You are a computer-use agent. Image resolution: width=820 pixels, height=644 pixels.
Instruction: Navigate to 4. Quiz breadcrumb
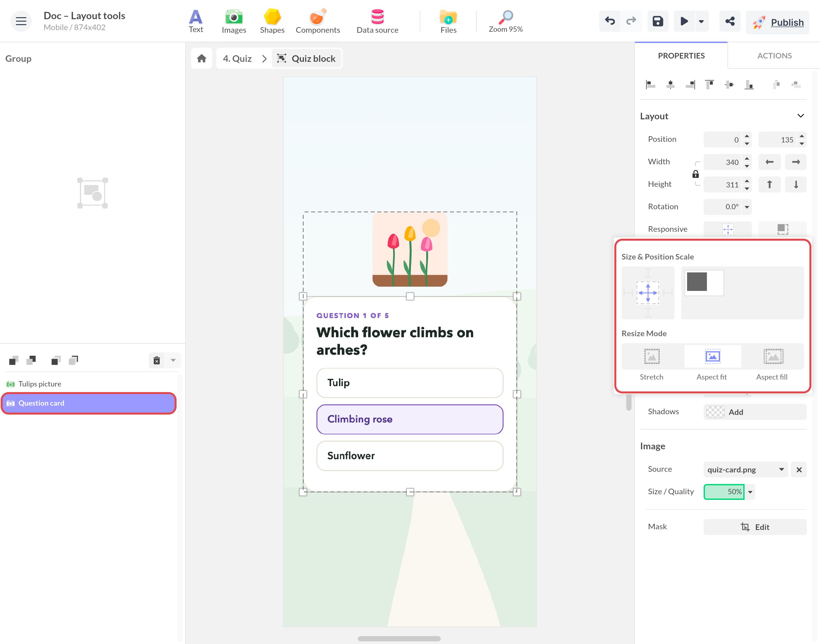pyautogui.click(x=237, y=59)
